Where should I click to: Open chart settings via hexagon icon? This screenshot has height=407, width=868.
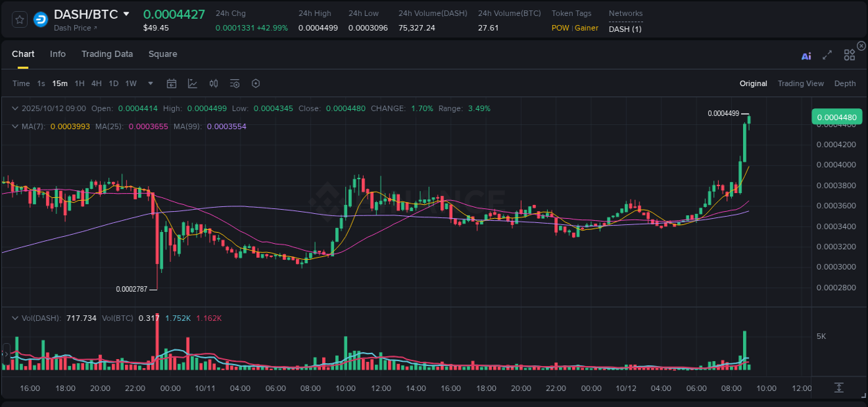(256, 83)
